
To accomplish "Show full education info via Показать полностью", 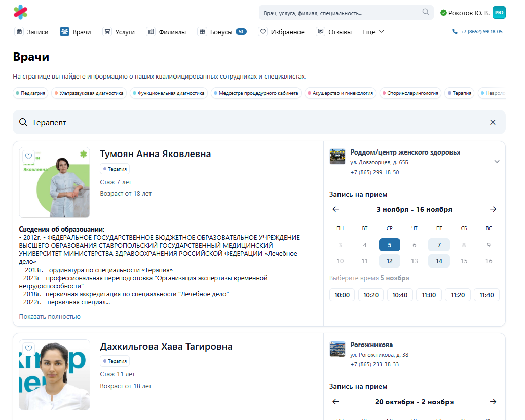I will coord(50,317).
